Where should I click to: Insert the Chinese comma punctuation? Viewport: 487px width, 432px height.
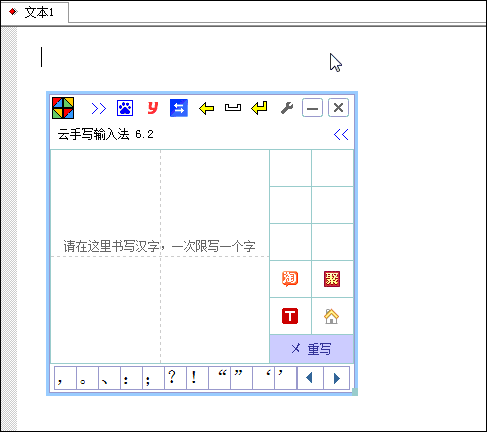[65, 378]
